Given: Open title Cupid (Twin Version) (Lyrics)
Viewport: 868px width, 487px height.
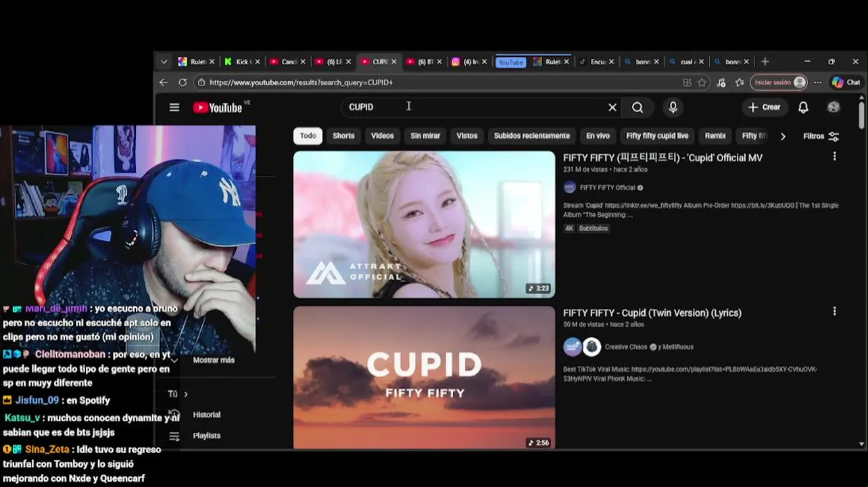Looking at the screenshot, I should click(652, 312).
